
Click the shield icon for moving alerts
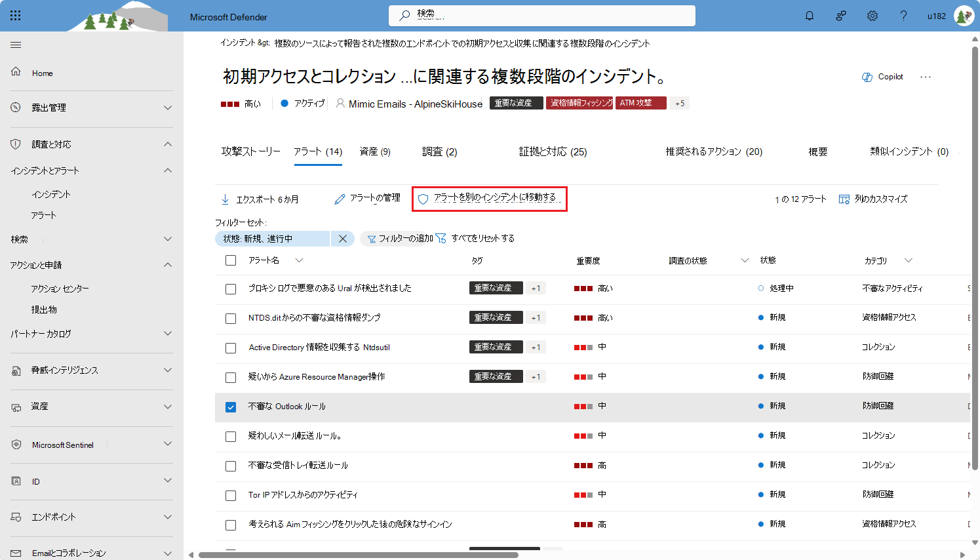(423, 199)
